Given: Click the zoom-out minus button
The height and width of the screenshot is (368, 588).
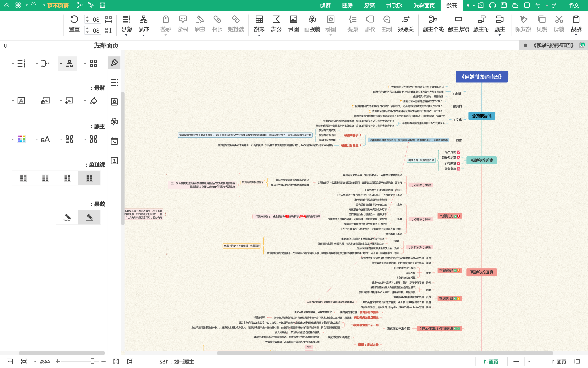Looking at the screenshot, I should pyautogui.click(x=104, y=361).
